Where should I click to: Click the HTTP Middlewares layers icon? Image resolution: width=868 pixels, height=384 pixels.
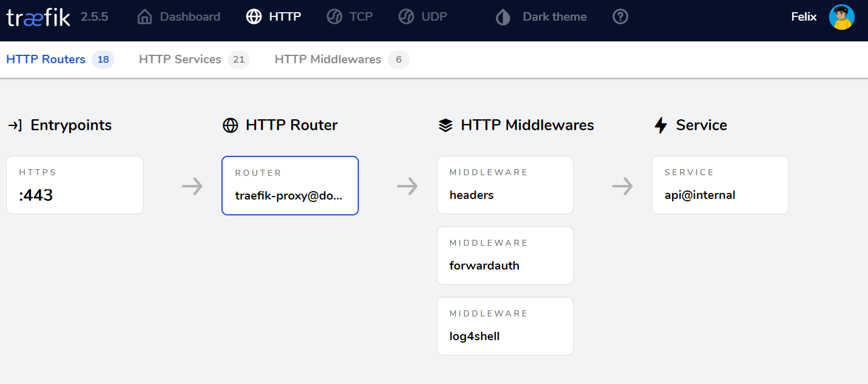point(445,125)
